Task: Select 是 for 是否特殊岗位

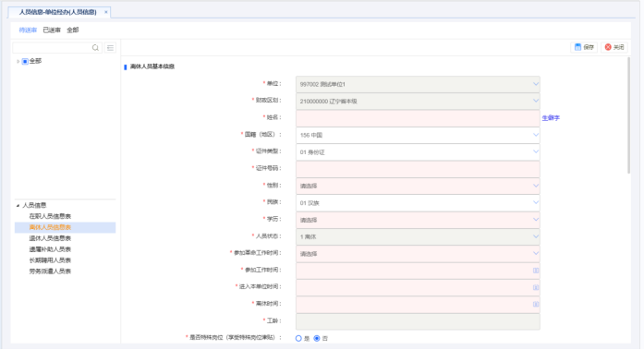Action: click(298, 339)
